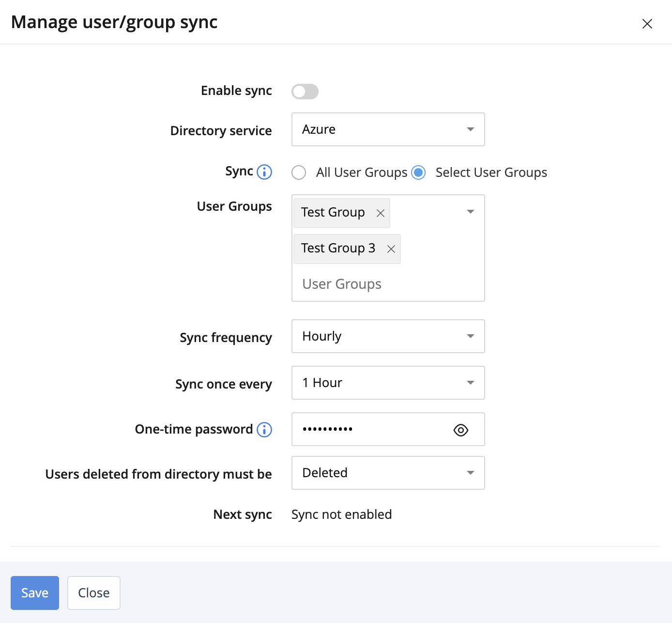The height and width of the screenshot is (623, 672).
Task: Close the dialog with the X icon
Action: click(x=647, y=24)
